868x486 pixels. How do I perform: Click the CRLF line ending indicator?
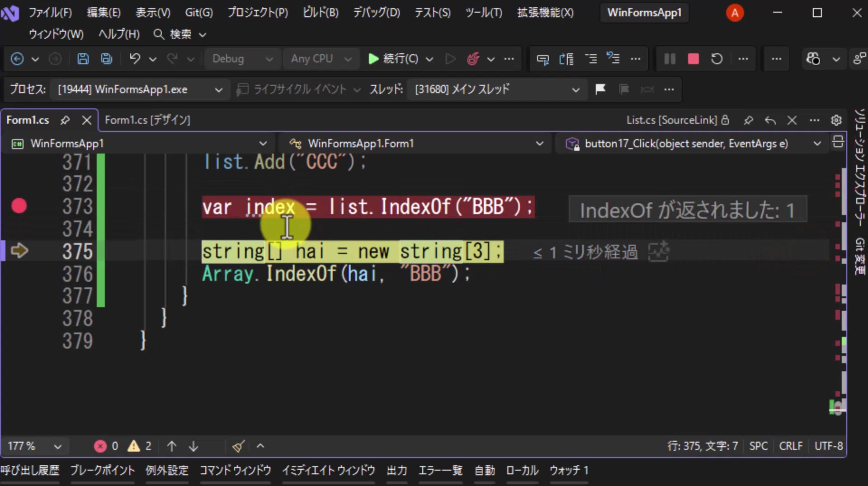tap(791, 446)
